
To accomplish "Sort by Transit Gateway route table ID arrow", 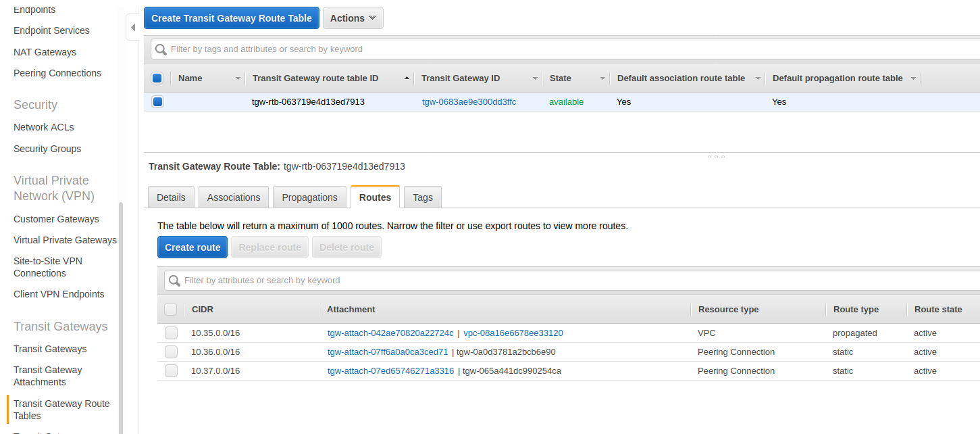I will point(407,78).
